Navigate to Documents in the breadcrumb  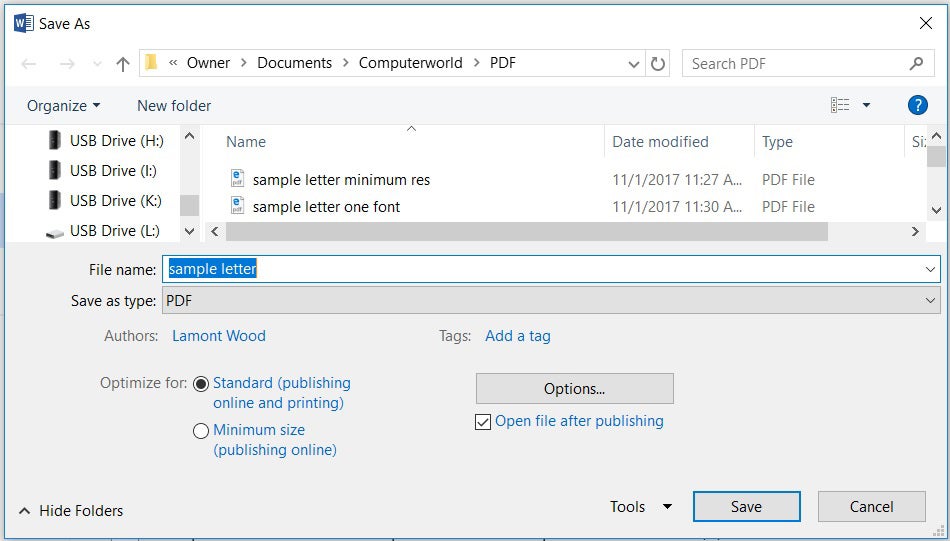pos(294,63)
